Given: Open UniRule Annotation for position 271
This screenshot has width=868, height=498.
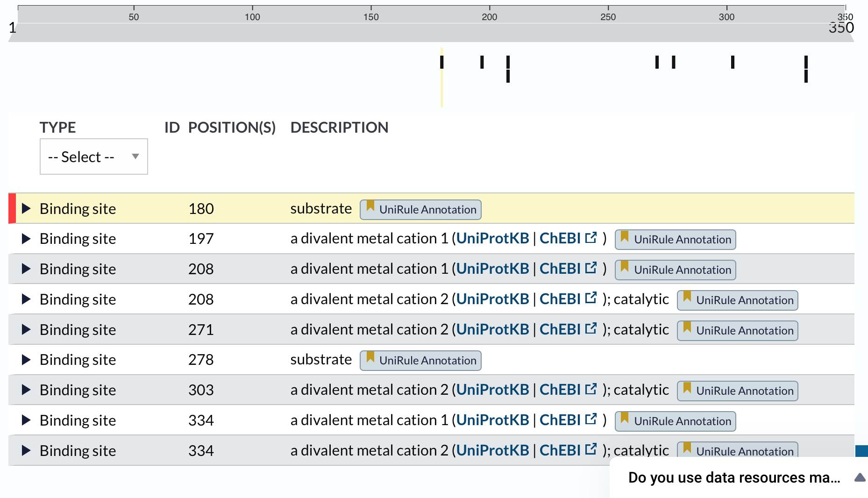Looking at the screenshot, I should point(738,331).
